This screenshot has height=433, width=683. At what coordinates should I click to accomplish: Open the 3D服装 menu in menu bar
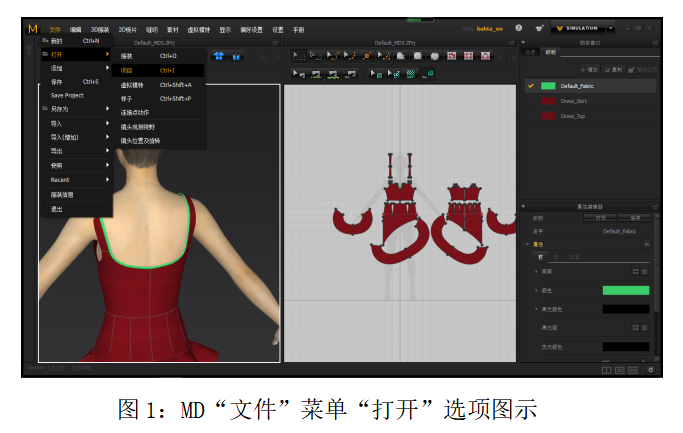click(101, 29)
